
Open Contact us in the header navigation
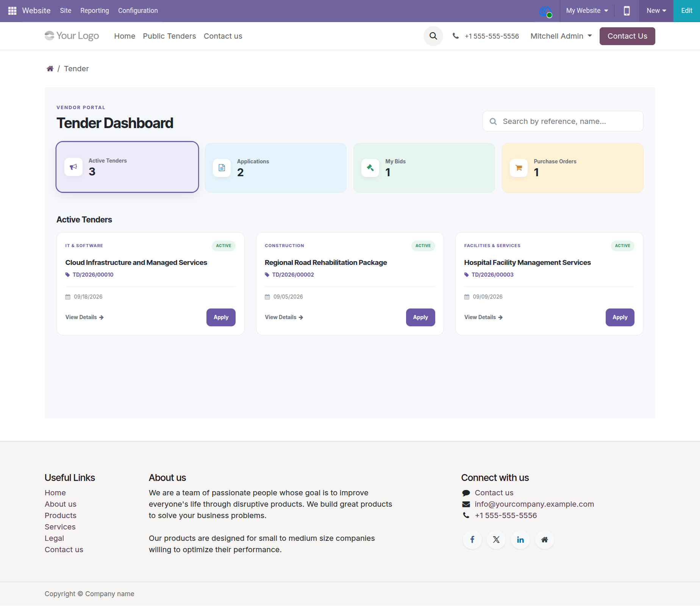pos(223,36)
